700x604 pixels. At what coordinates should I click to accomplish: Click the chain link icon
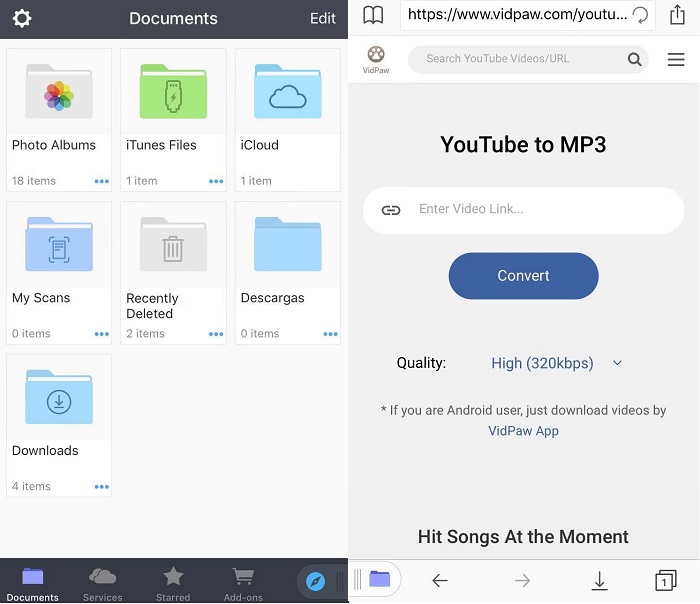(x=391, y=210)
